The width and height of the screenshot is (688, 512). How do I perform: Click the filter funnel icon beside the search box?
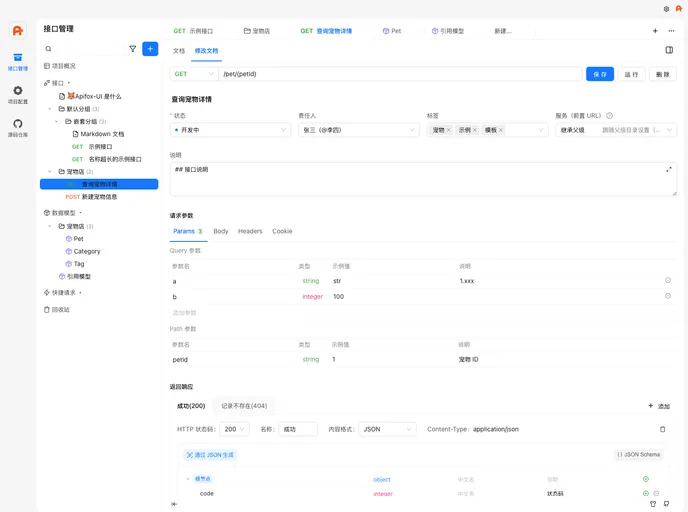coord(133,49)
